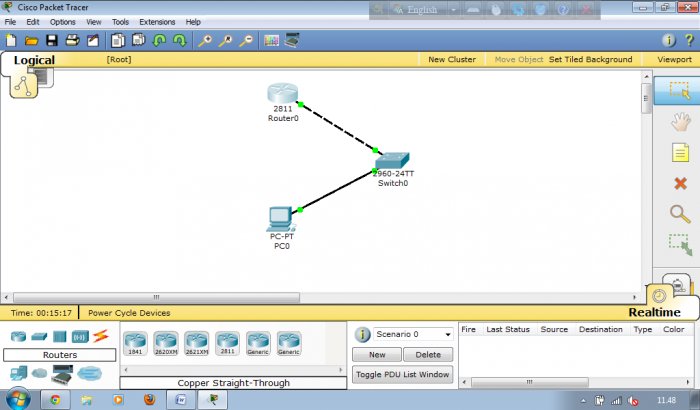Pick the 2621XM router model

click(x=197, y=343)
